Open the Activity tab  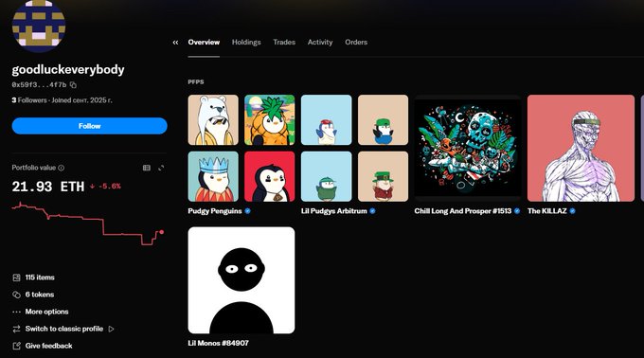pyautogui.click(x=320, y=43)
